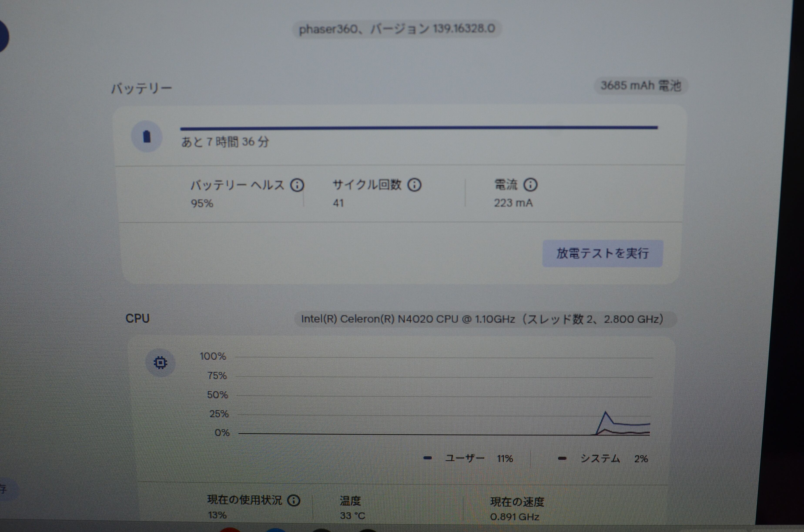Screen dimensions: 804x532
Task: Click the phaser360 version chip
Action: point(397,29)
